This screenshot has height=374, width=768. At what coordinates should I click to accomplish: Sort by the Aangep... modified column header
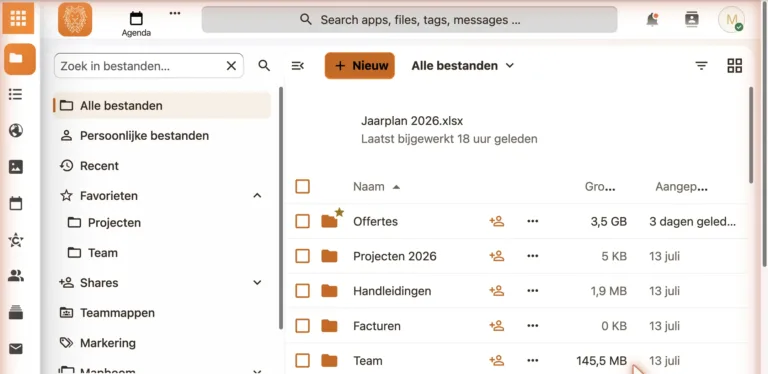click(x=681, y=187)
